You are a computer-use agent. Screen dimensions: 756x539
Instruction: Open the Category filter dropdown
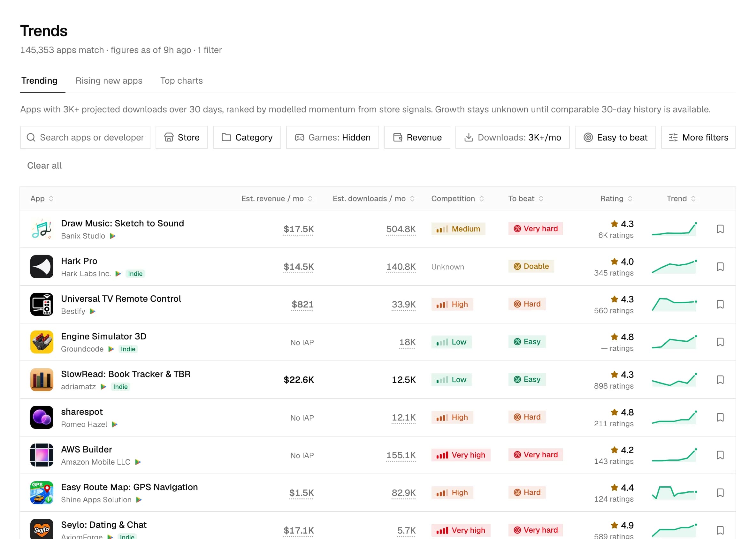coord(247,137)
